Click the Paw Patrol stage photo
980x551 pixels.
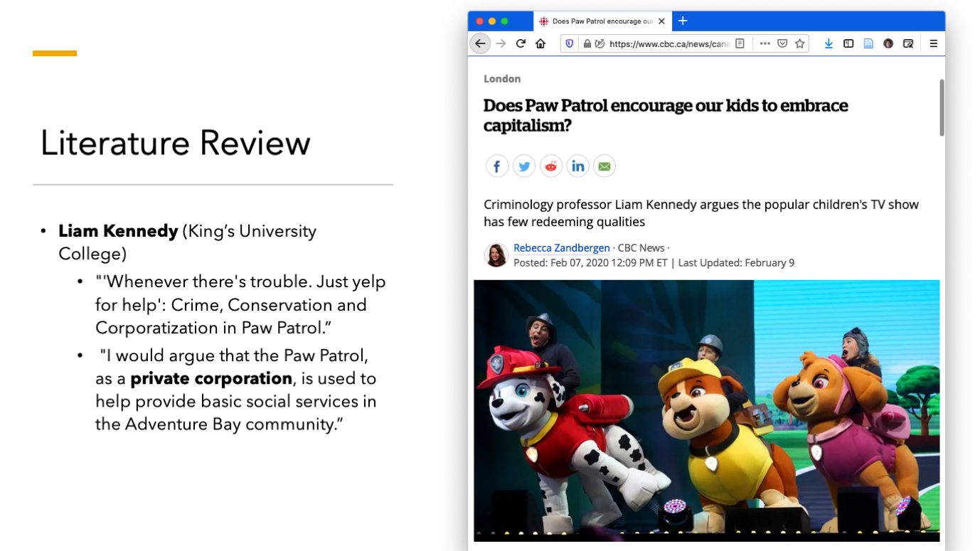tap(707, 410)
